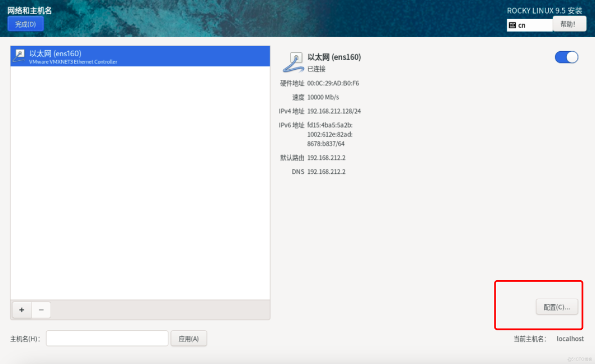
Task: Click the ROCKY LINUX 9.5 安装 title
Action: coord(545,11)
